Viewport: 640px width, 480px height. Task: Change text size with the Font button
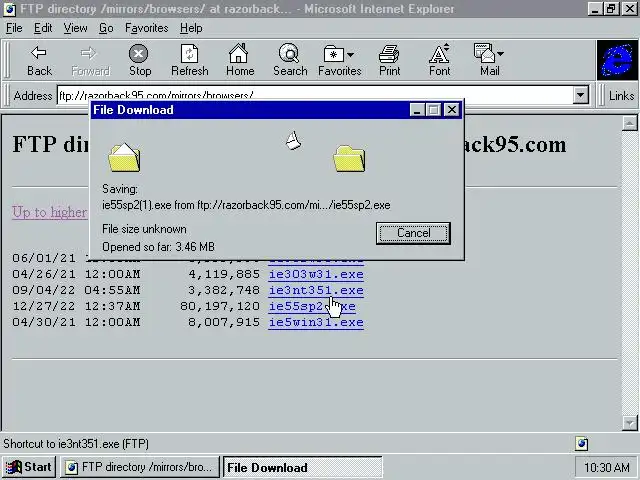pos(439,60)
